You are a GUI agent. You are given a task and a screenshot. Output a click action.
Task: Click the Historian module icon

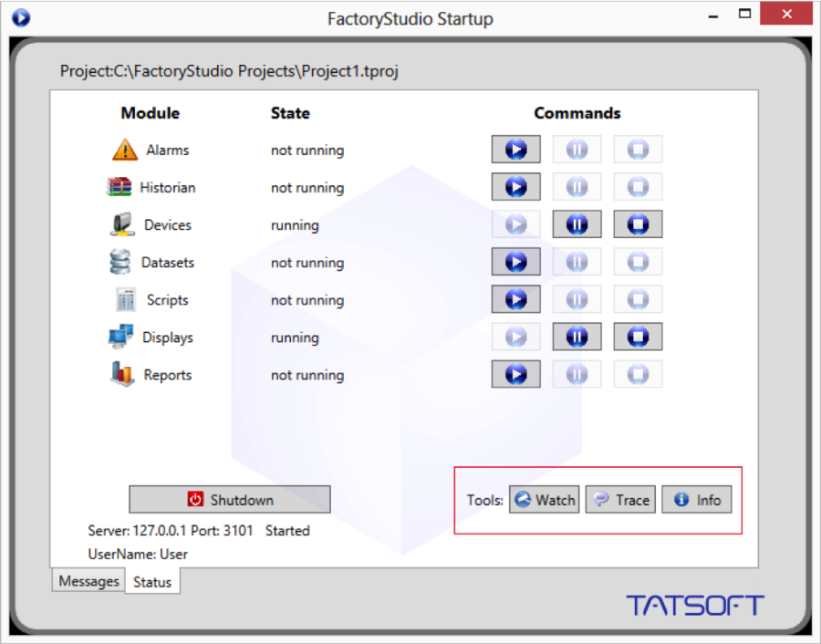(120, 187)
